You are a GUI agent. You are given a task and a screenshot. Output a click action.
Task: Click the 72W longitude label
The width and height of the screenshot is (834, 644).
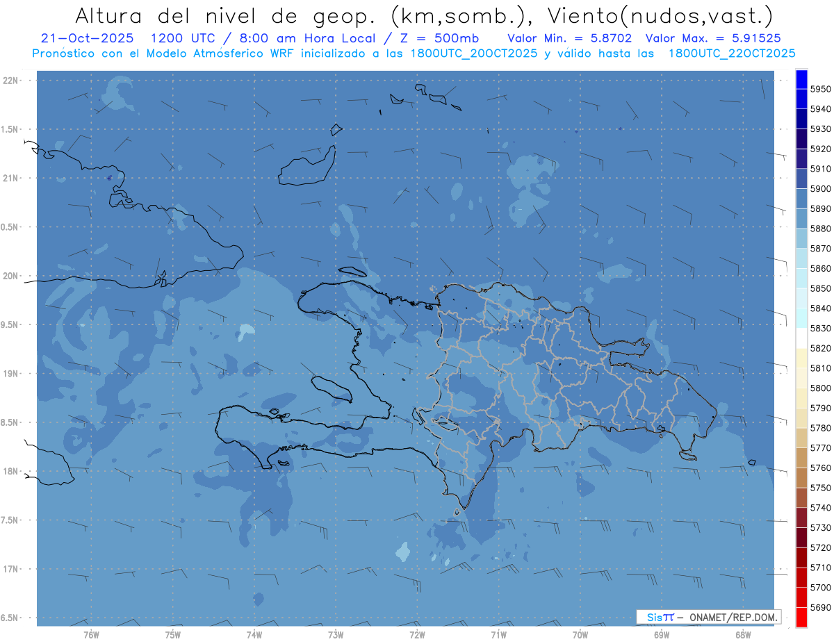coord(417,635)
